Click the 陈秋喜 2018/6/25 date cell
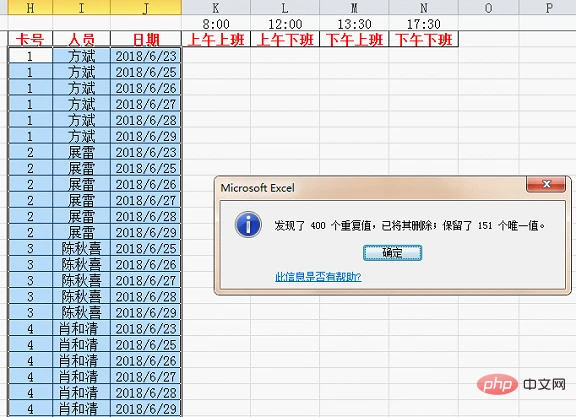Image resolution: width=576 pixels, height=417 pixels. point(146,248)
